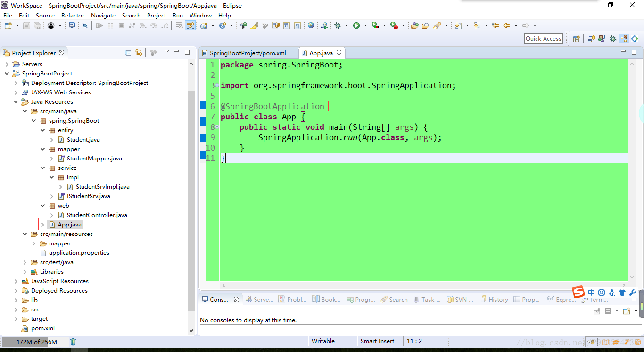644x352 pixels.
Task: Click the New file wizard icon
Action: pyautogui.click(x=8, y=25)
